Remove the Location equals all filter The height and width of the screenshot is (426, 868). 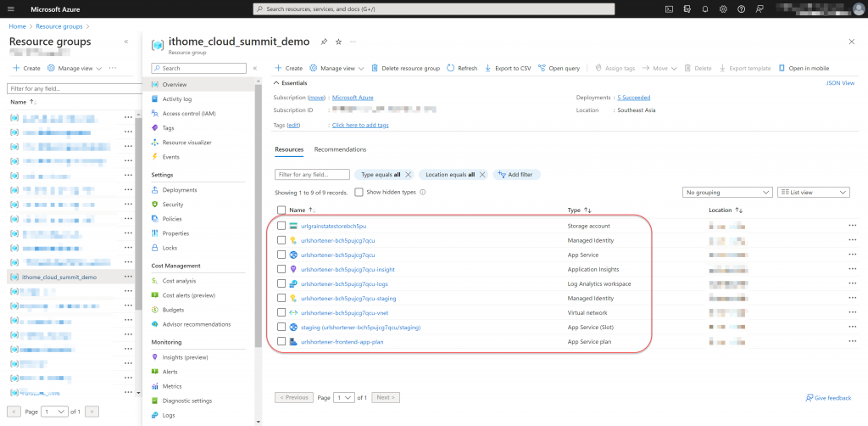coord(482,175)
